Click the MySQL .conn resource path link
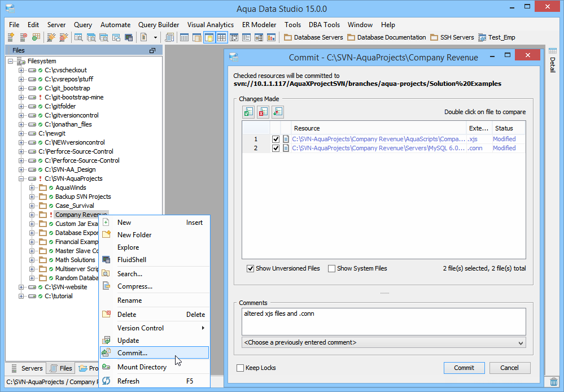The width and height of the screenshot is (564, 392). pyautogui.click(x=378, y=148)
